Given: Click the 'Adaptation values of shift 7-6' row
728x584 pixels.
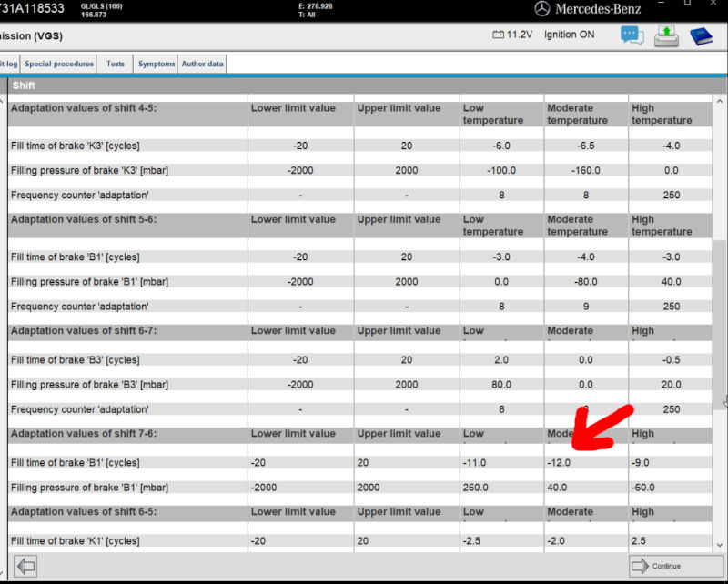Looking at the screenshot, I should point(84,434).
